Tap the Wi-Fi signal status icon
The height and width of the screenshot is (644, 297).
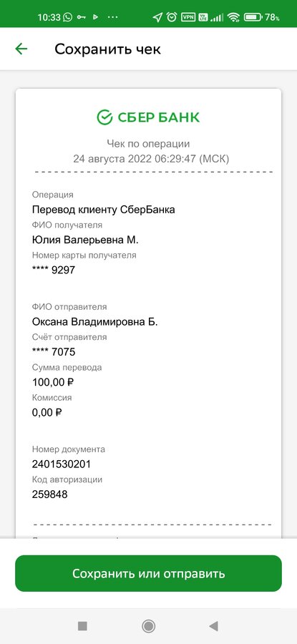[x=233, y=17]
